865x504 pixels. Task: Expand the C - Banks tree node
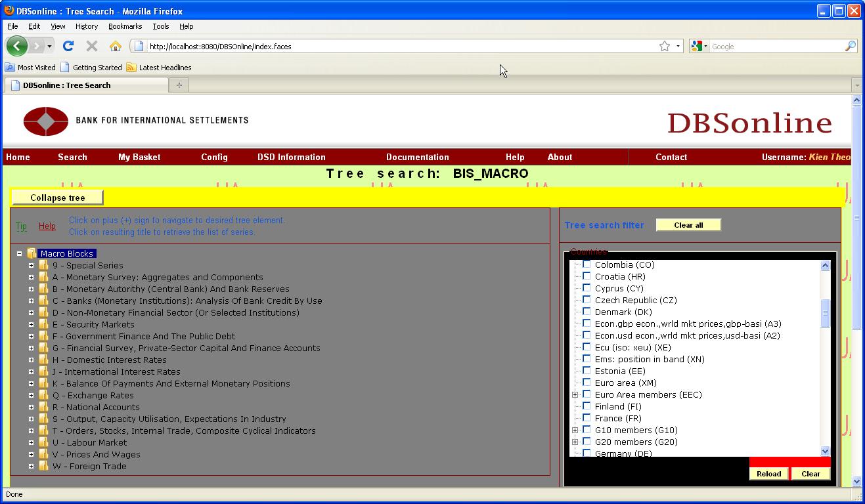tap(31, 301)
